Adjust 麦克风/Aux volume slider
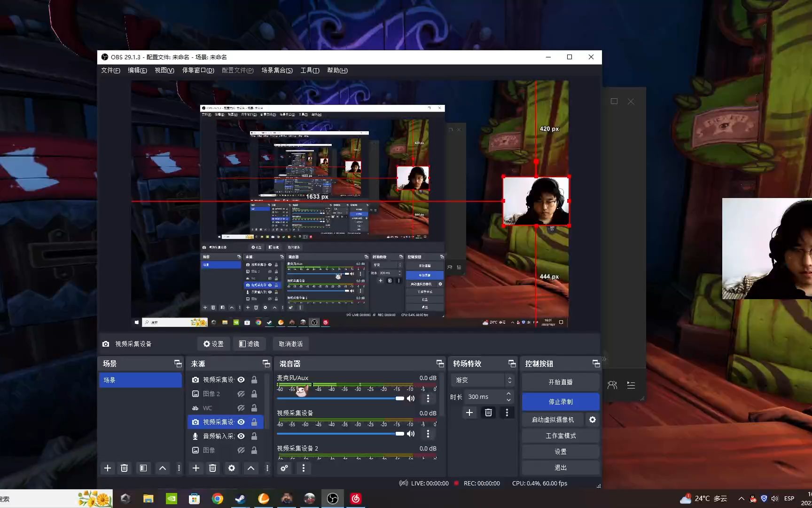Viewport: 812px width, 508px height. click(x=341, y=398)
